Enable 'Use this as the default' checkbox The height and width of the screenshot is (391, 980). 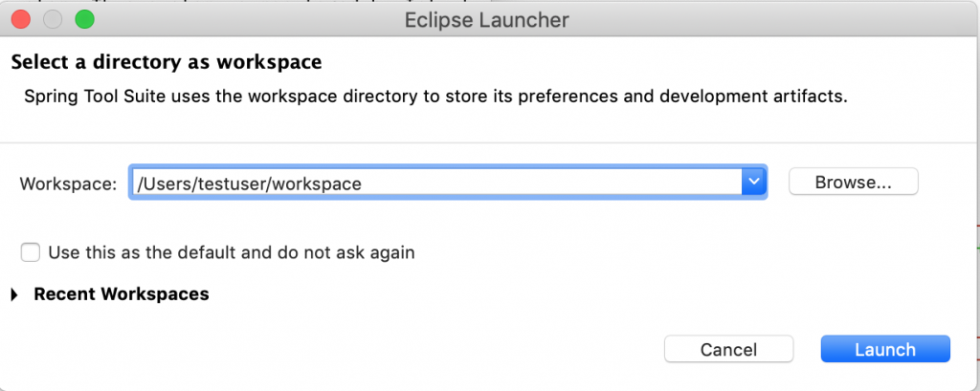(x=30, y=252)
